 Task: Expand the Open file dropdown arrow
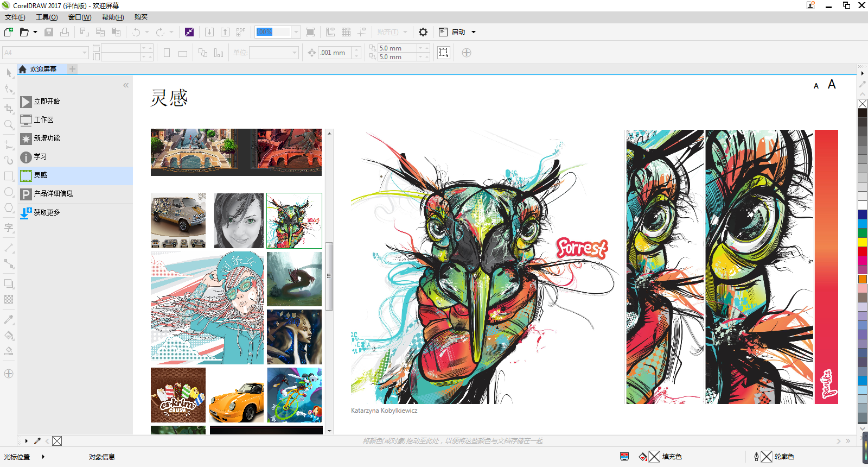tap(35, 32)
